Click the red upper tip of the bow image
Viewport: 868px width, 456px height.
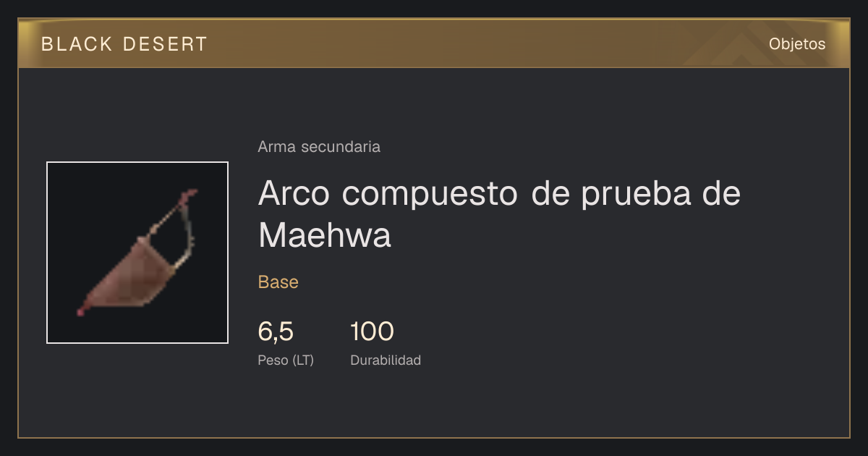(x=191, y=194)
